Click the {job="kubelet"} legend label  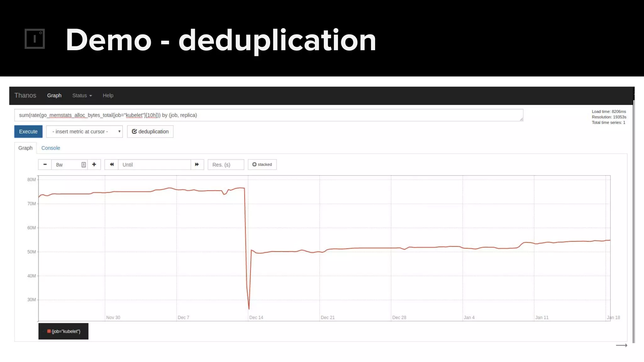(66, 331)
